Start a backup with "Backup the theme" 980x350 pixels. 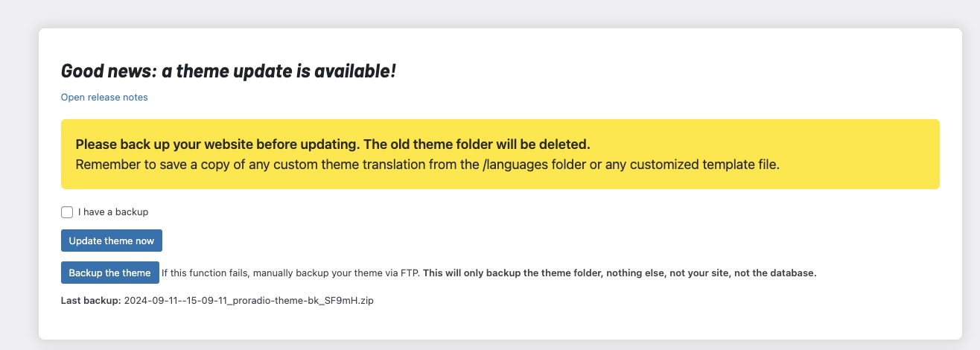point(110,273)
